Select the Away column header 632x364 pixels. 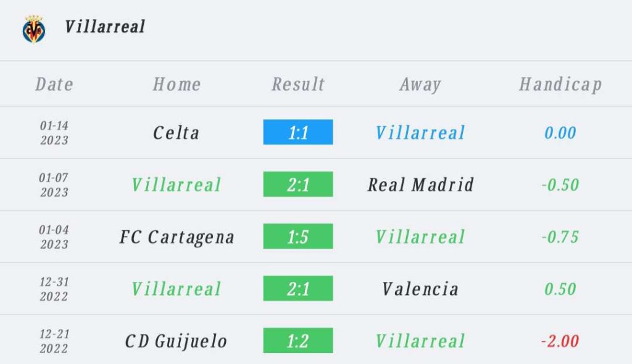(x=420, y=85)
